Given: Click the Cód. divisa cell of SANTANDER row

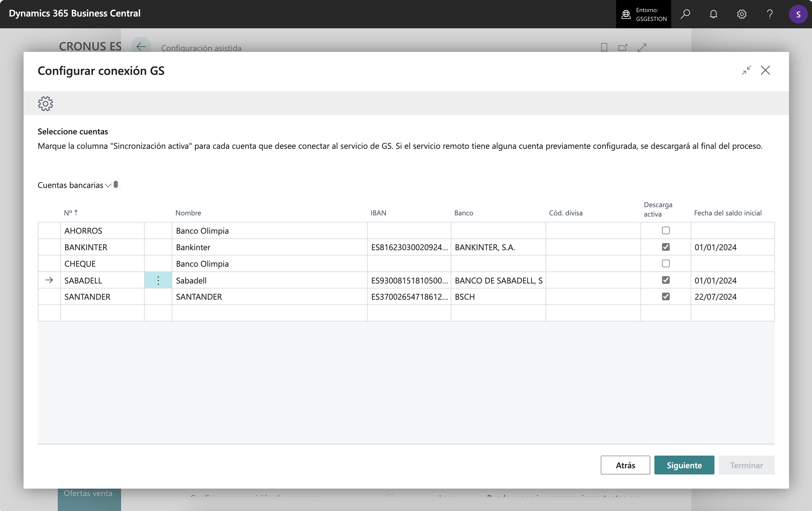Looking at the screenshot, I should [x=593, y=297].
